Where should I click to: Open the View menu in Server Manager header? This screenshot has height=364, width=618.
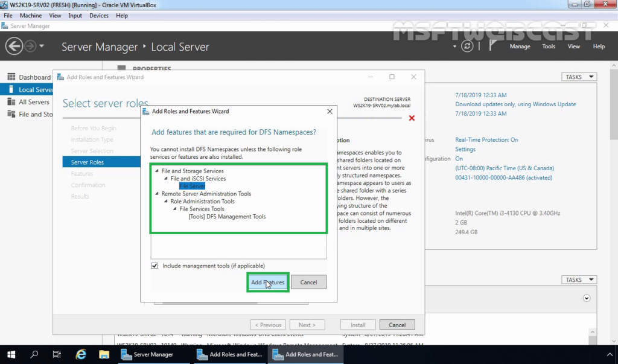point(573,46)
